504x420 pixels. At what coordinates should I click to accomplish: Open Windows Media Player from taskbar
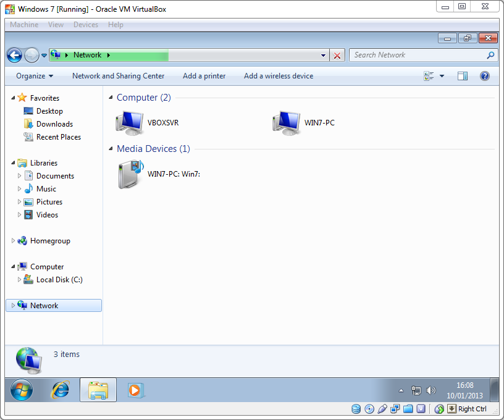[135, 390]
